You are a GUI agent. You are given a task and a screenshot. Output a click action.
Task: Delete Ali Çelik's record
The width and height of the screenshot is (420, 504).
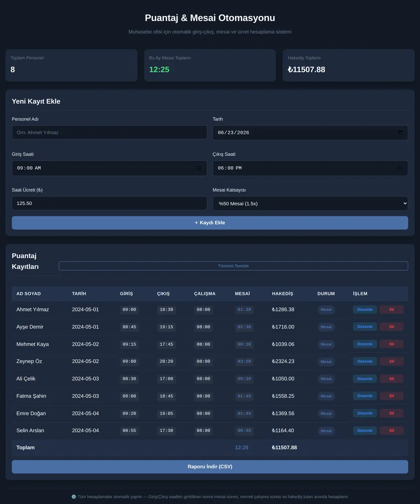392,379
